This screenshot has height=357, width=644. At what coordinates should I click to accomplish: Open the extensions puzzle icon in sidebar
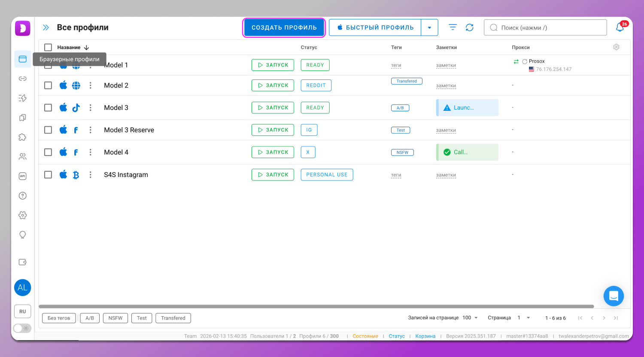(x=22, y=137)
